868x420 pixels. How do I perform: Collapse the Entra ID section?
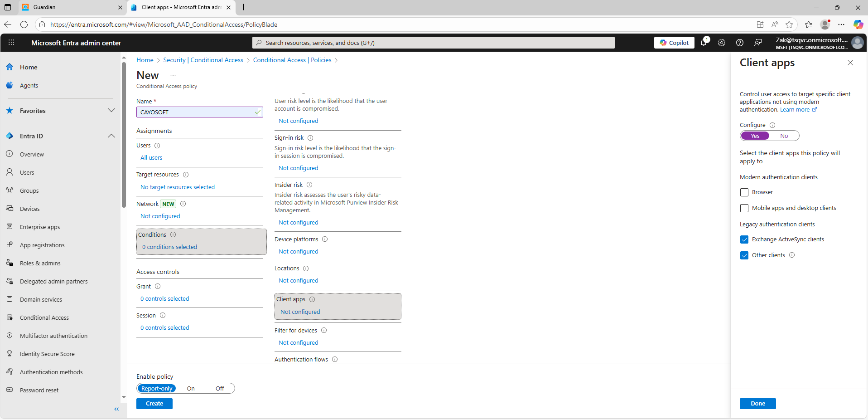click(111, 136)
